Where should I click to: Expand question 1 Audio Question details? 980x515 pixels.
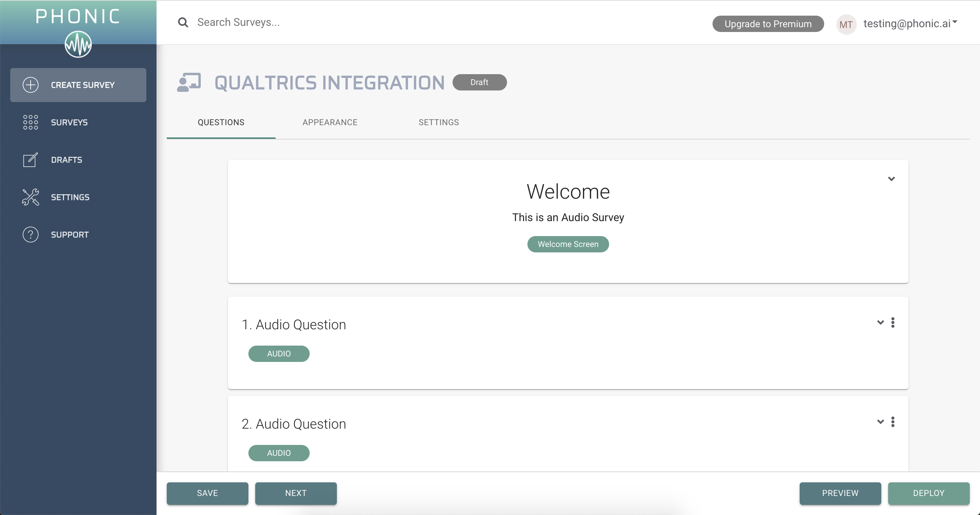[x=880, y=322]
